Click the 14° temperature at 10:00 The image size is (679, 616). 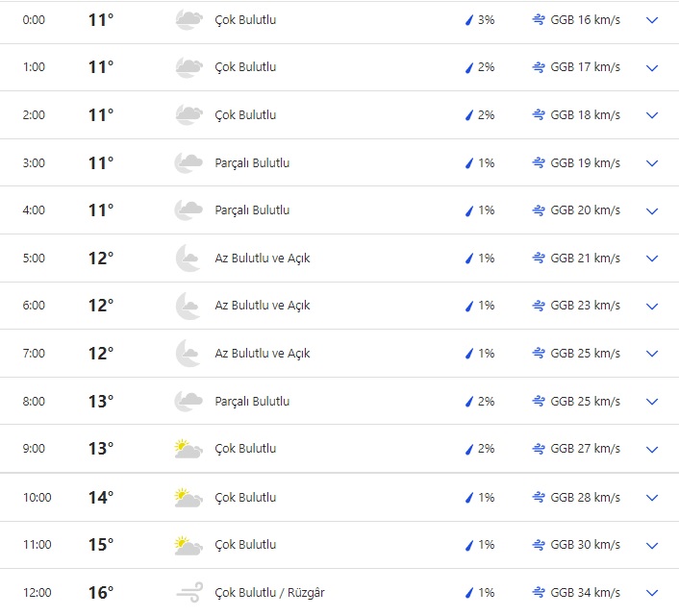click(x=101, y=497)
